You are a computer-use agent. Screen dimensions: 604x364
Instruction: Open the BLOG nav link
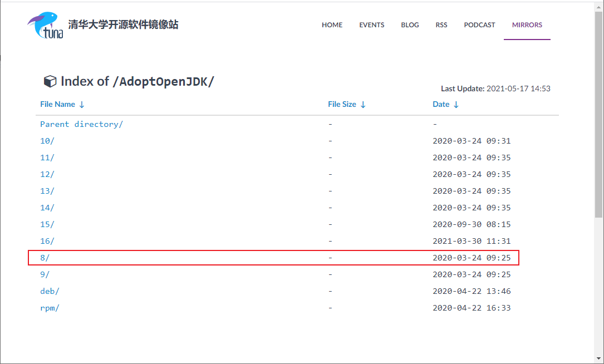click(x=410, y=25)
